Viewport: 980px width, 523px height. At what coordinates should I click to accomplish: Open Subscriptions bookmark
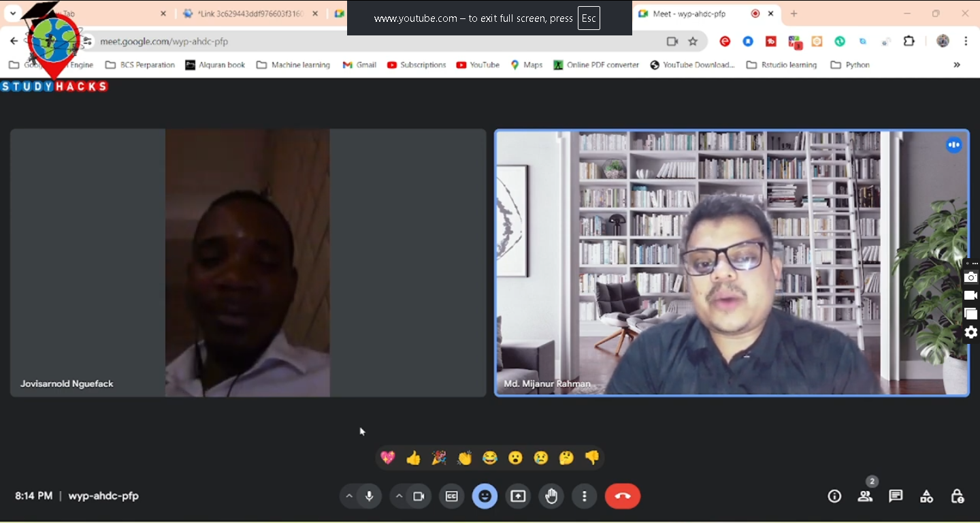416,65
